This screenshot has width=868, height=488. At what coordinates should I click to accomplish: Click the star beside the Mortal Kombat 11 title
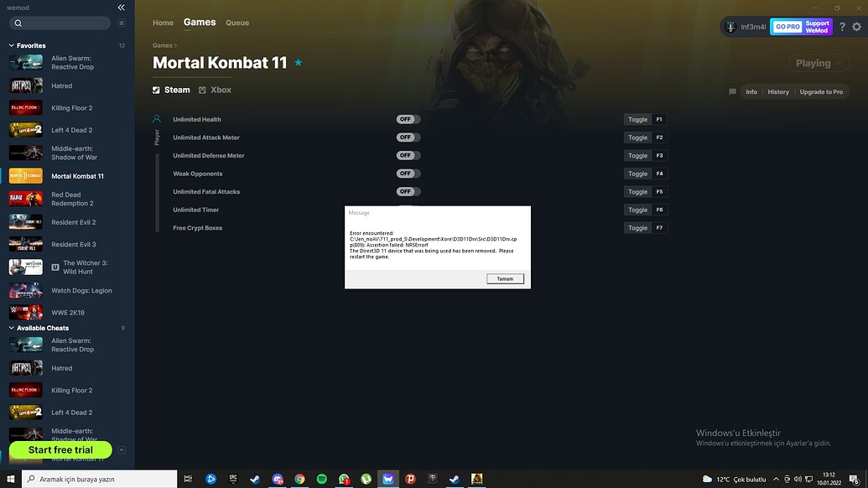(x=298, y=62)
